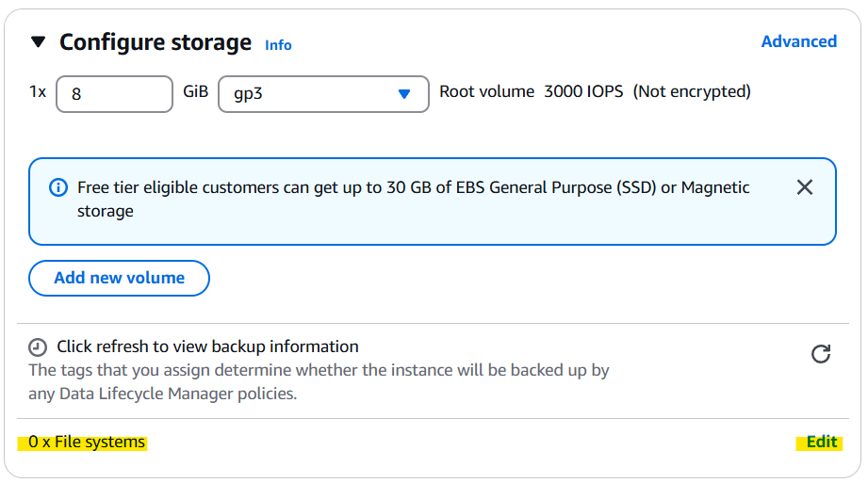868x483 pixels.
Task: Collapse the Configure storage section triangle
Action: 38,42
